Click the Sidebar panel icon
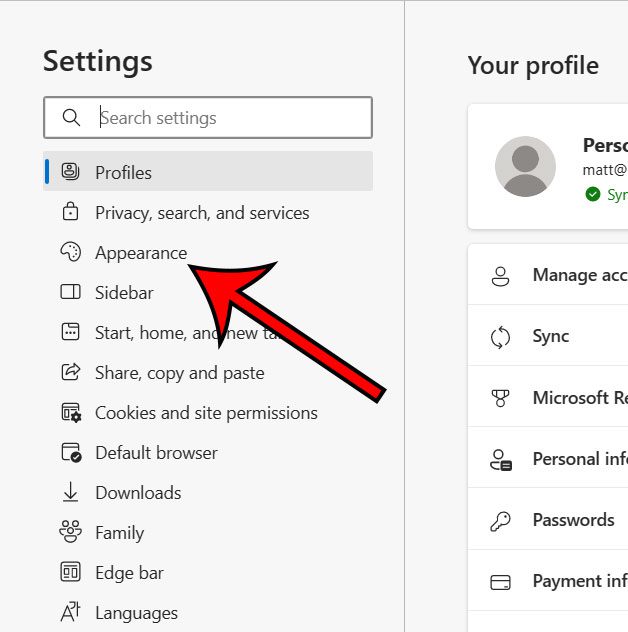This screenshot has width=628, height=632. click(70, 292)
